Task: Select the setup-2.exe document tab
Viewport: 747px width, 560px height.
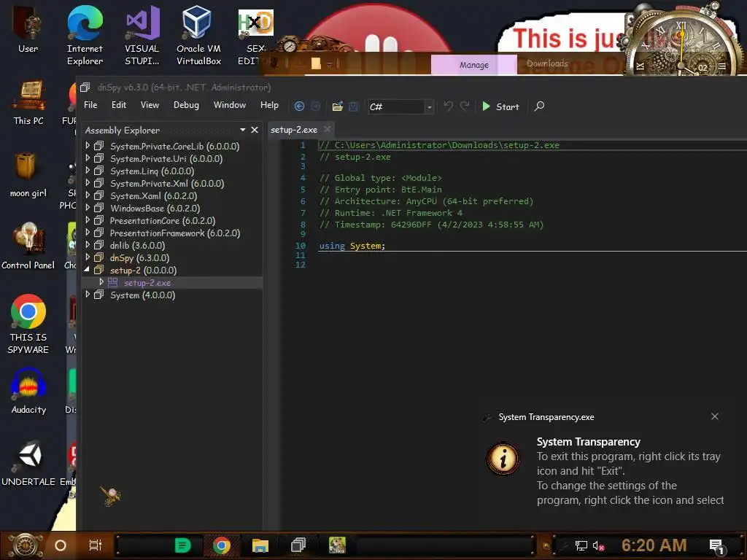Action: 294,130
